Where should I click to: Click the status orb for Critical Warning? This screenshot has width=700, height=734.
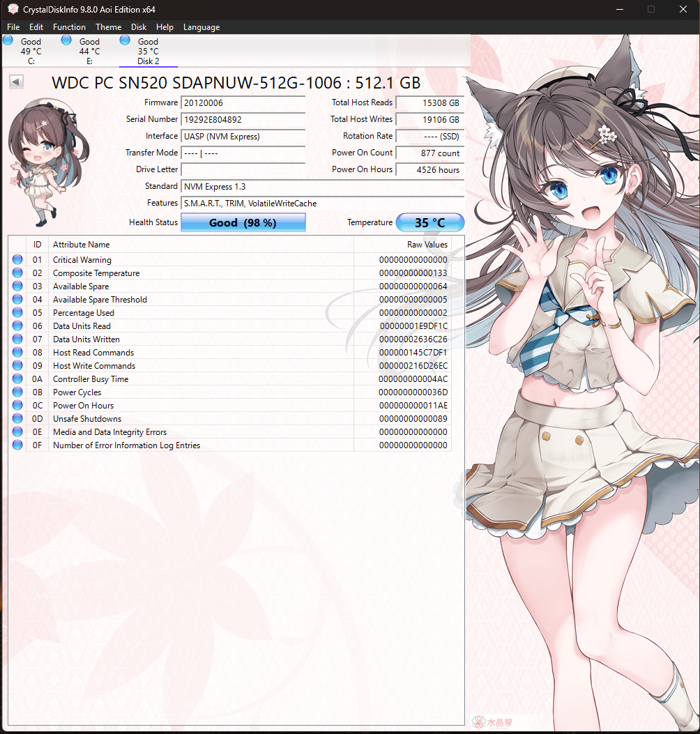pyautogui.click(x=18, y=259)
